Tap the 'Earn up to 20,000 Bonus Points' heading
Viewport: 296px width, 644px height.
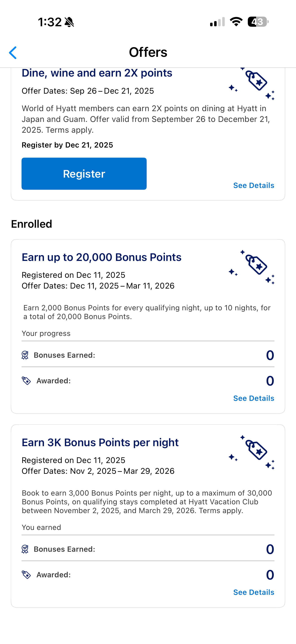click(101, 257)
